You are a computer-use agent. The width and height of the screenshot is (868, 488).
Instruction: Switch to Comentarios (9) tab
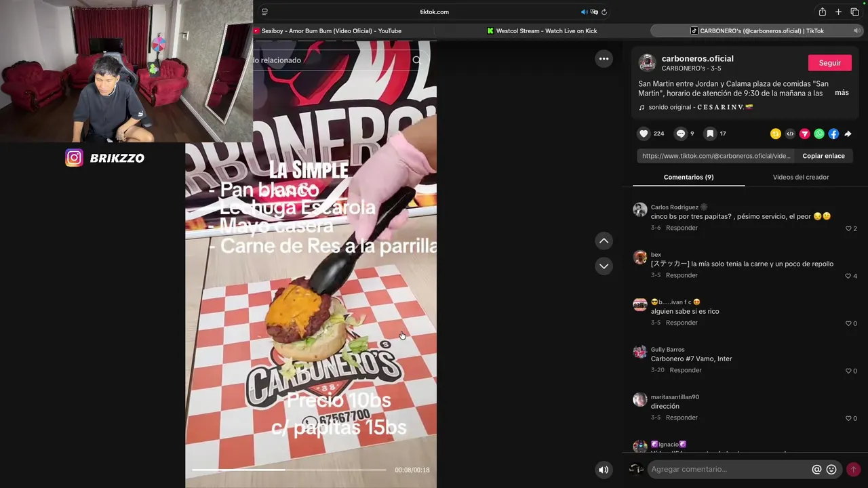pyautogui.click(x=688, y=177)
